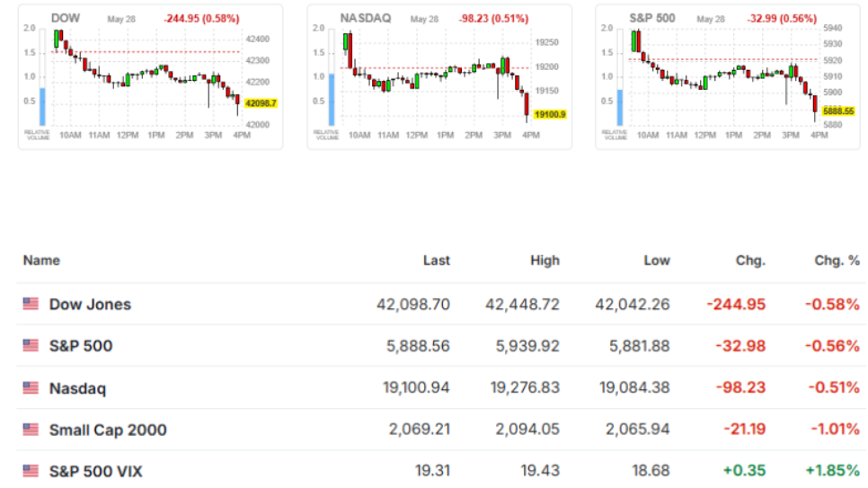Sort the table by Name column
The height and width of the screenshot is (488, 868).
pyautogui.click(x=41, y=261)
